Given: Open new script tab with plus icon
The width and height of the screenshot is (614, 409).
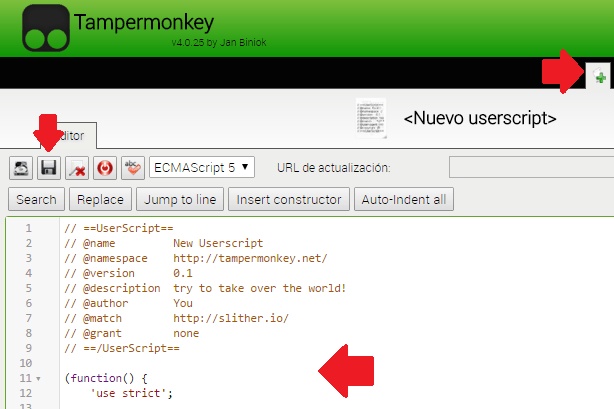Looking at the screenshot, I should (599, 76).
